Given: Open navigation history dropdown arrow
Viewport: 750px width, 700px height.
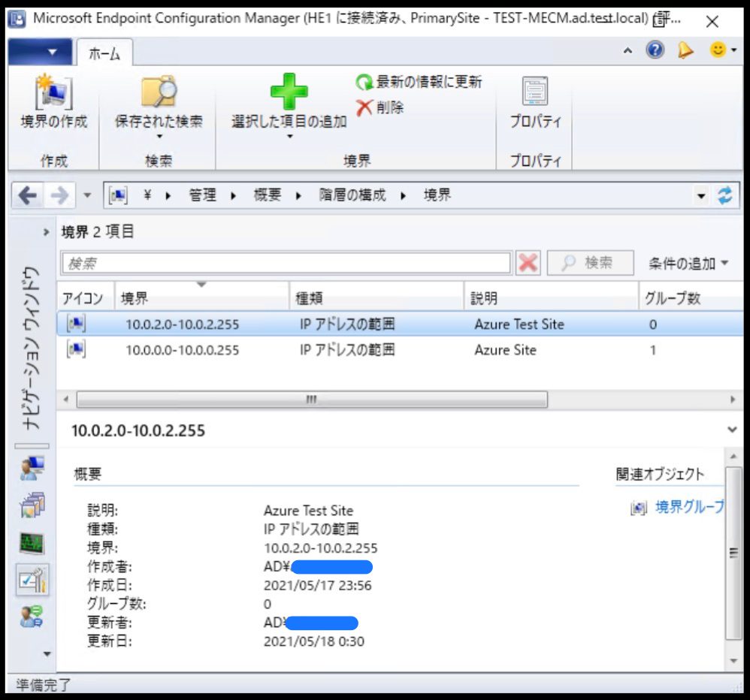Looking at the screenshot, I should tap(87, 195).
